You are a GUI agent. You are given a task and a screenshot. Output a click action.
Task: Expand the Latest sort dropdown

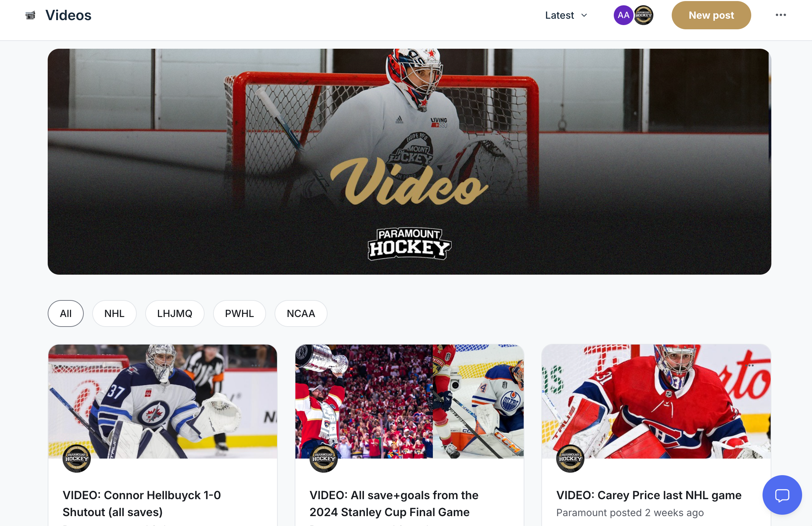(x=566, y=15)
